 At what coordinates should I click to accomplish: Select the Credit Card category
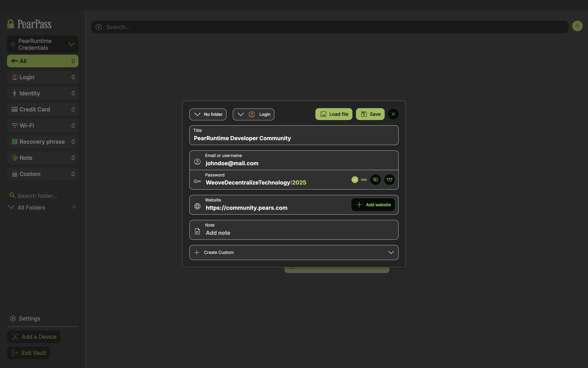43,109
